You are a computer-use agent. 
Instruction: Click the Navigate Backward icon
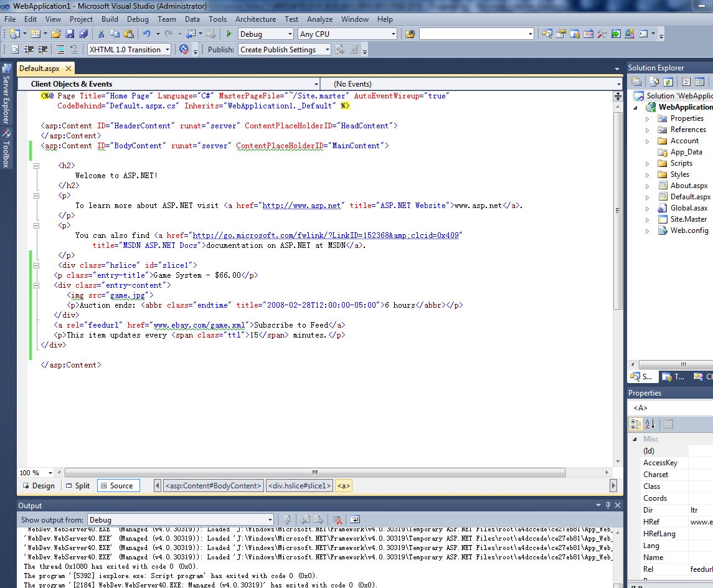[x=191, y=34]
